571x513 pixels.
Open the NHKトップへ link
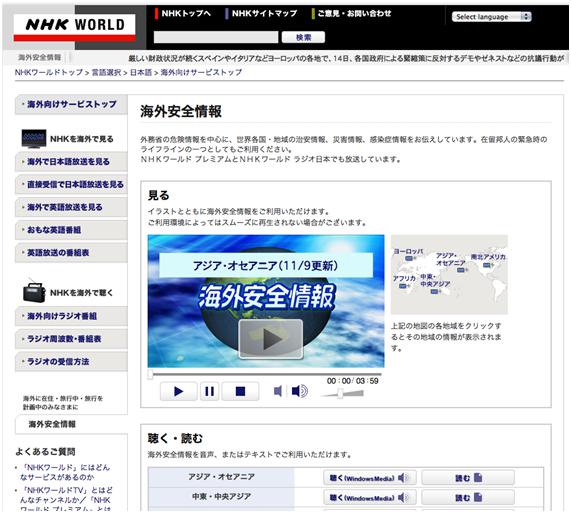(x=186, y=13)
